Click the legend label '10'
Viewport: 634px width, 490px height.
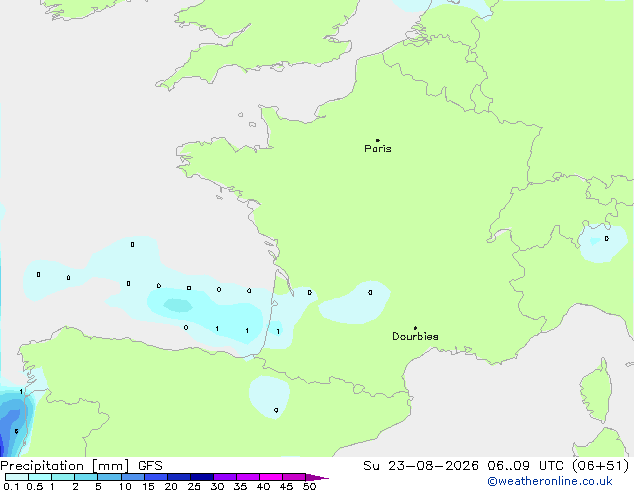coord(125,486)
